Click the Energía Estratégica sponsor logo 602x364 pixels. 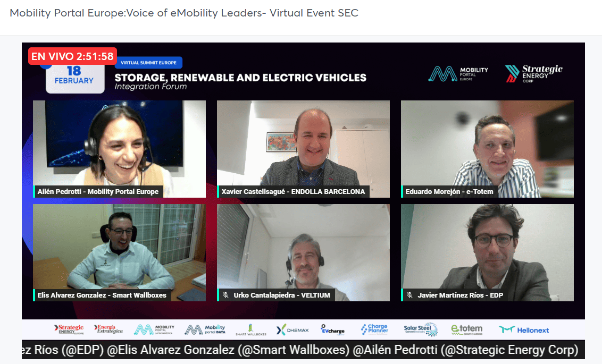pyautogui.click(x=108, y=329)
